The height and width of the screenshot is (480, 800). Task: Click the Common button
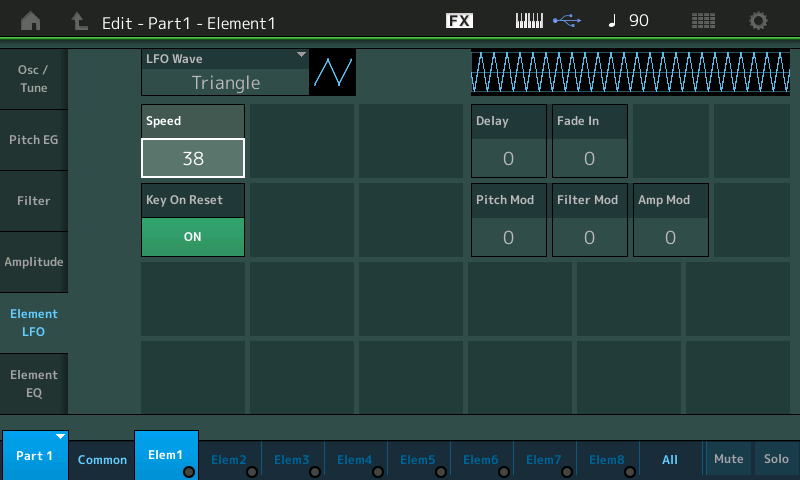[x=103, y=459]
